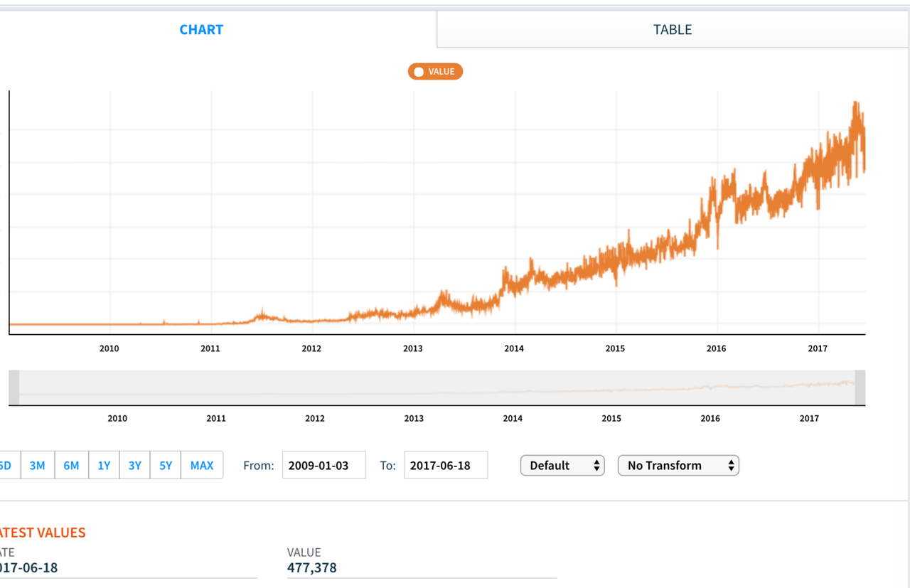Viewport: 910px width, 588px height.
Task: Pick the 5Y range option
Action: pos(166,466)
